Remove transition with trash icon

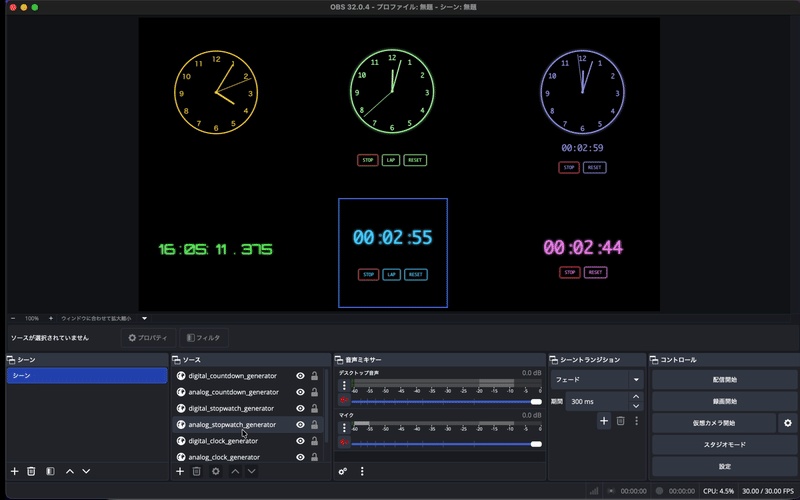click(x=620, y=421)
